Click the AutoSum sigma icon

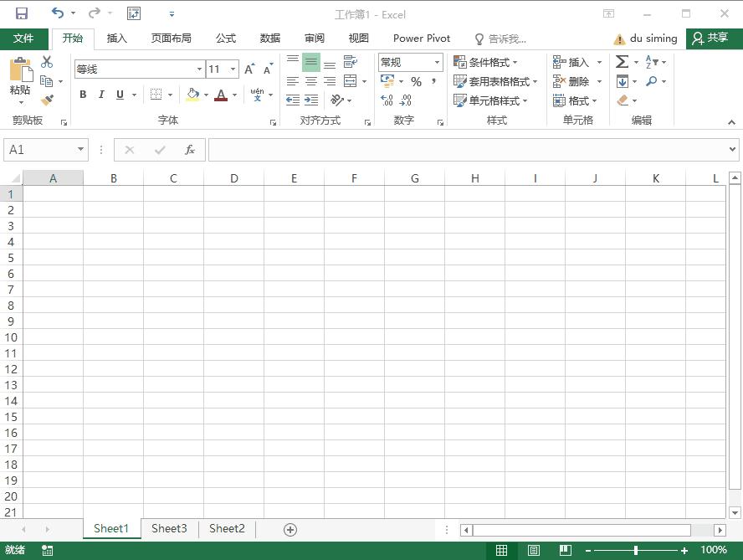623,62
